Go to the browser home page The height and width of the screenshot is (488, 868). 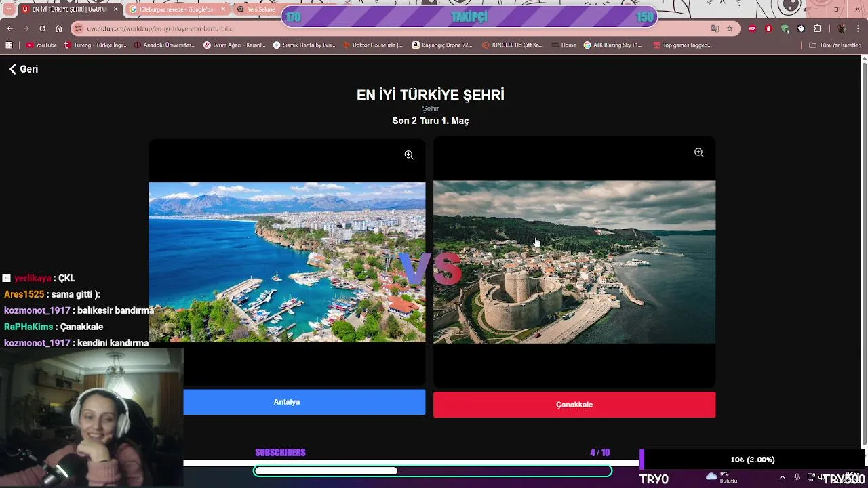[x=58, y=28]
